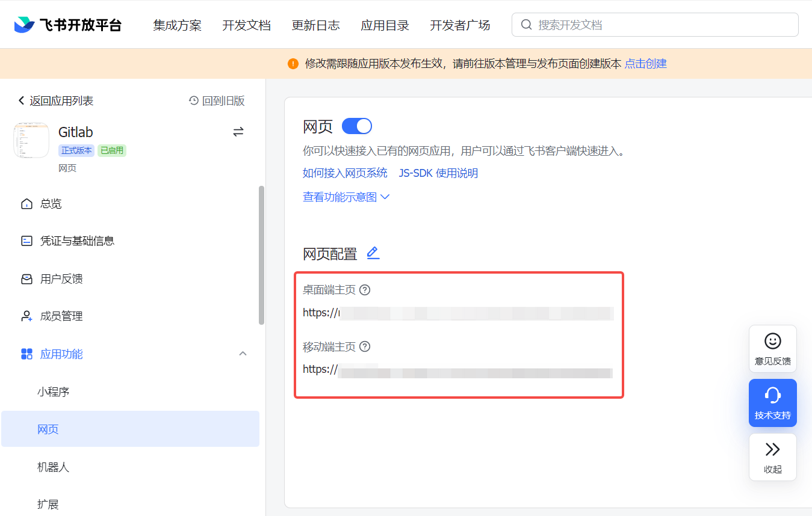Collapse the 应用功能 sidebar group

click(x=243, y=354)
